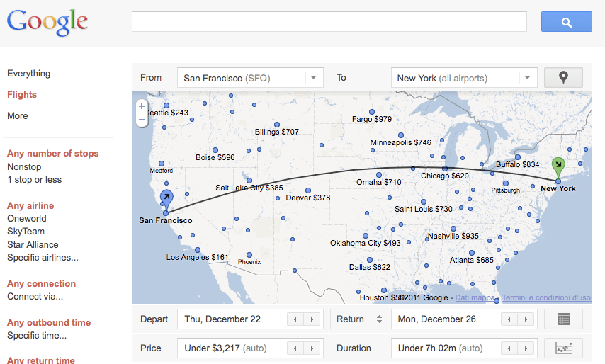Viewport: 605px width, 364px height.
Task: Filter results by Nonstop flights
Action: pos(24,166)
